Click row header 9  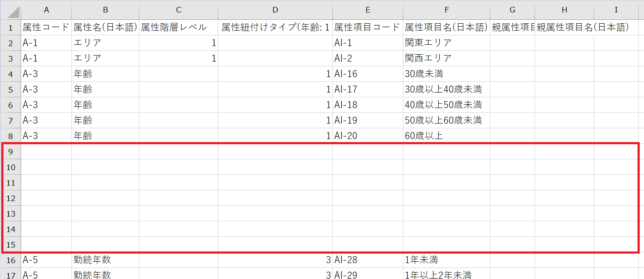coord(11,152)
